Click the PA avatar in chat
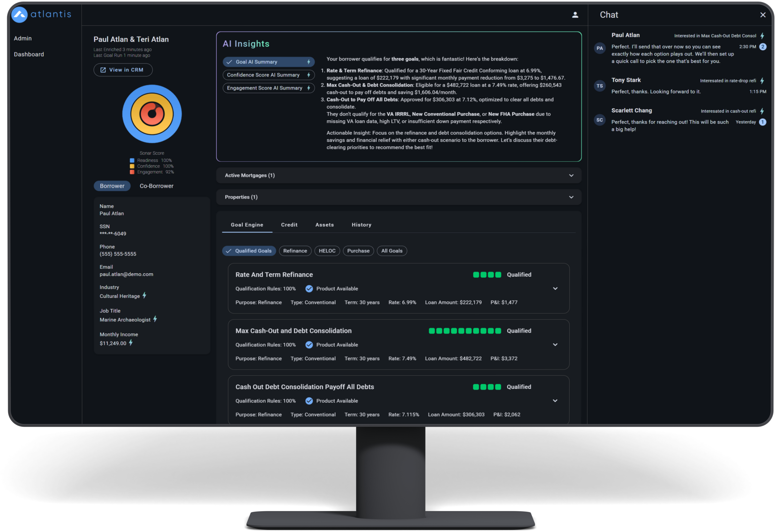 pyautogui.click(x=599, y=48)
